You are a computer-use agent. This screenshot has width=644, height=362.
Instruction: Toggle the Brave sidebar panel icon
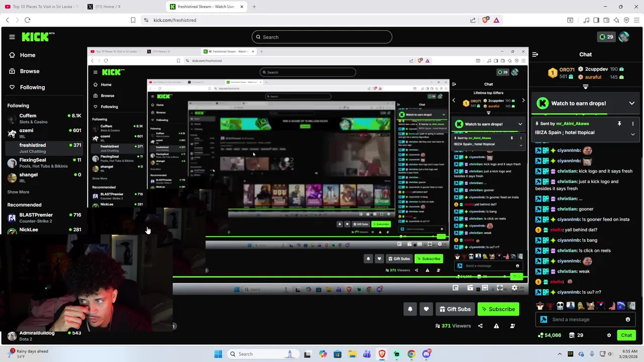point(596,20)
